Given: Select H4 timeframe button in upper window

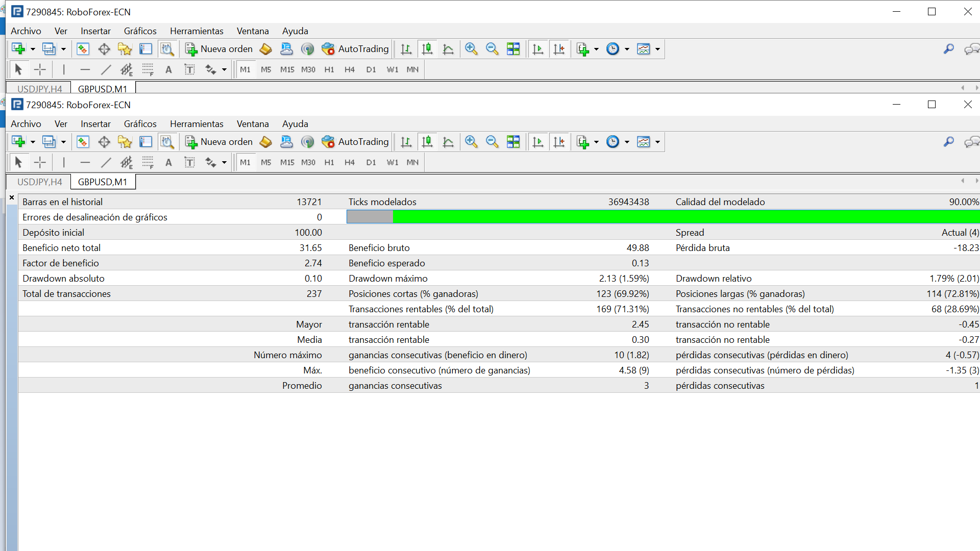Looking at the screenshot, I should tap(349, 69).
